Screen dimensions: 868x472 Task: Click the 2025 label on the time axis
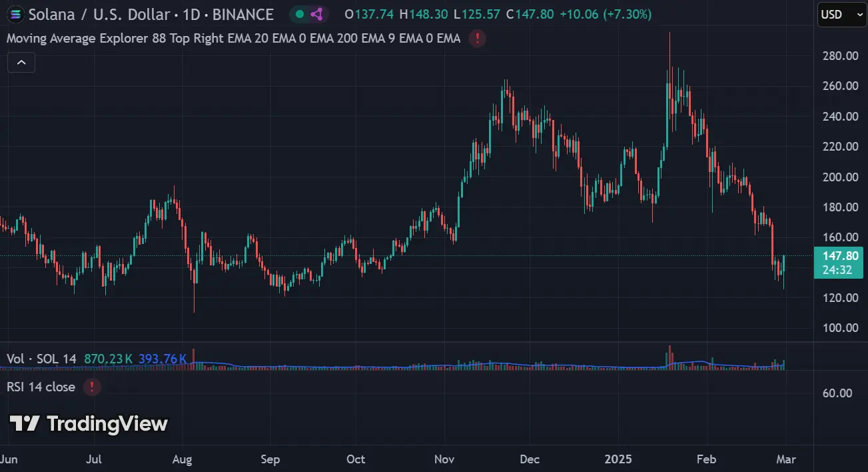[x=619, y=459]
